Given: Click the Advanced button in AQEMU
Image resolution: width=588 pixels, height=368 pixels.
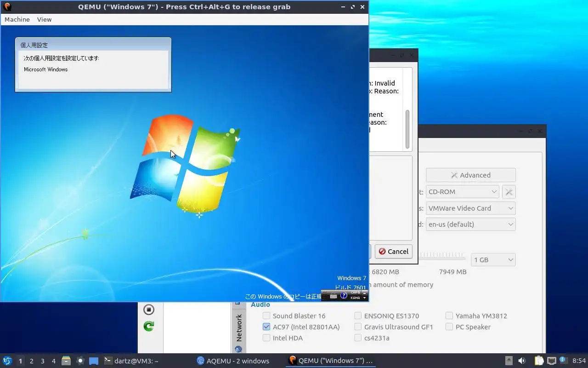Looking at the screenshot, I should [470, 175].
